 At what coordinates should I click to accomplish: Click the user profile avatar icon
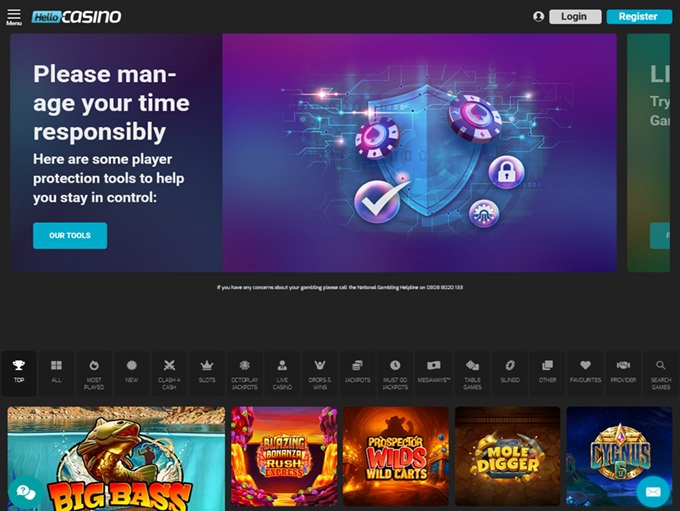[538, 16]
